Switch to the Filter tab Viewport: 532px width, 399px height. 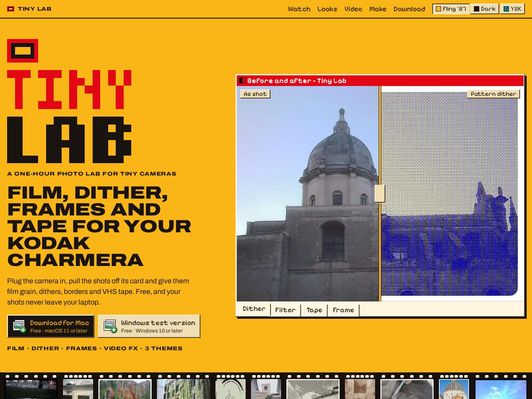(285, 310)
